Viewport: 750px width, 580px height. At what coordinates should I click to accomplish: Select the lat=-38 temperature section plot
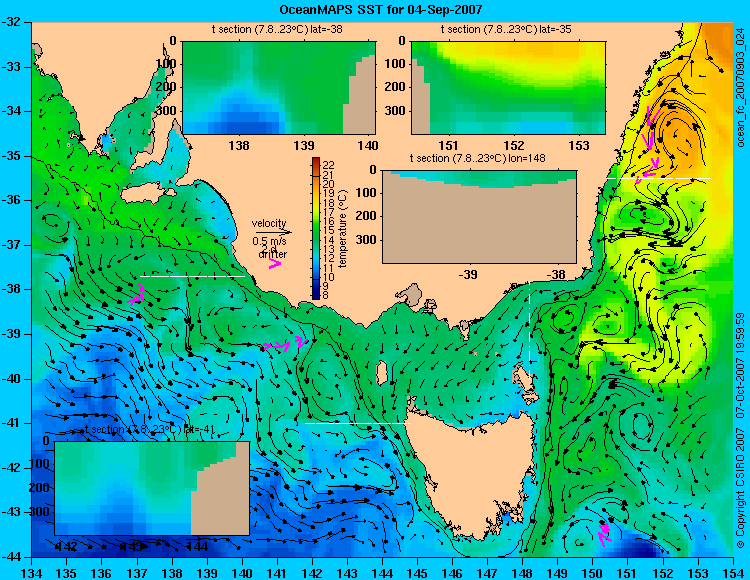[279, 88]
